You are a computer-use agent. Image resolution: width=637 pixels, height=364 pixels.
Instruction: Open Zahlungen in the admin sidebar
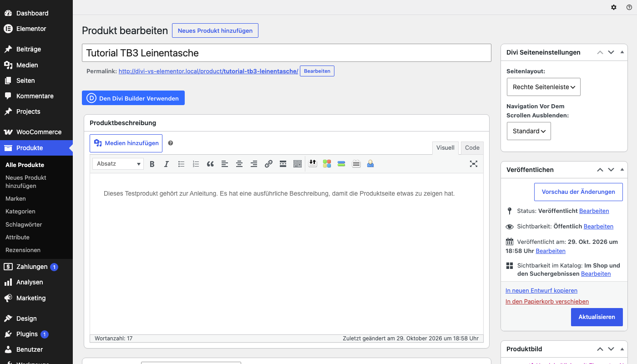tap(36, 267)
